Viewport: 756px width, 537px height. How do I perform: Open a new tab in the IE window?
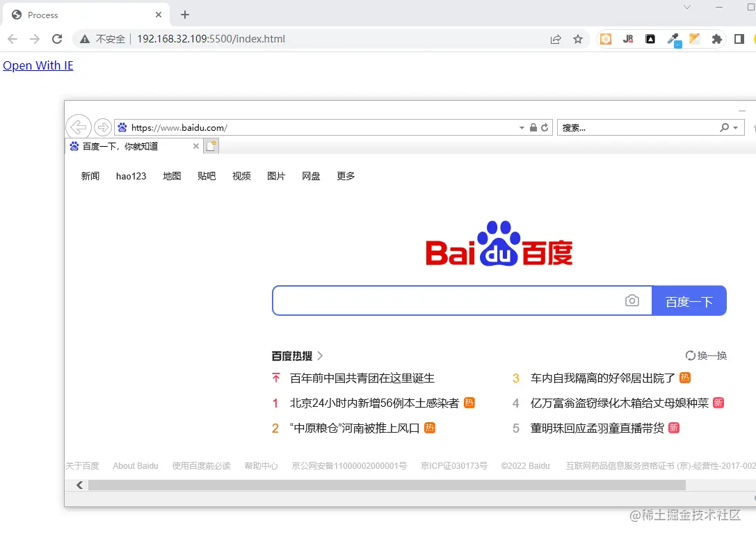(x=211, y=146)
